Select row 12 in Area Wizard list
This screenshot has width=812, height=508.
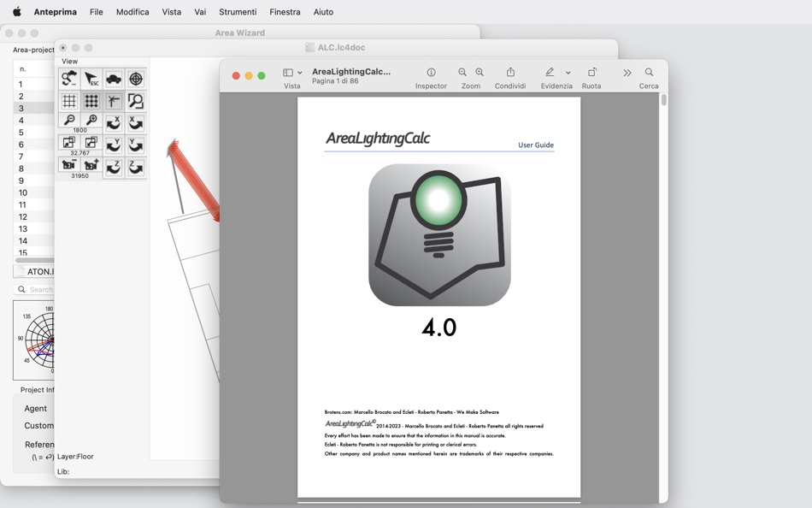click(x=33, y=216)
